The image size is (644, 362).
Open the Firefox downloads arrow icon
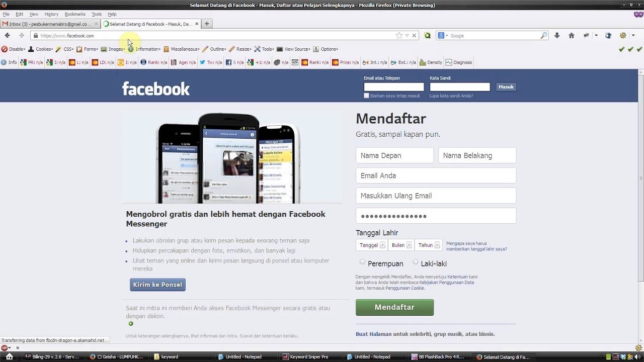click(557, 36)
